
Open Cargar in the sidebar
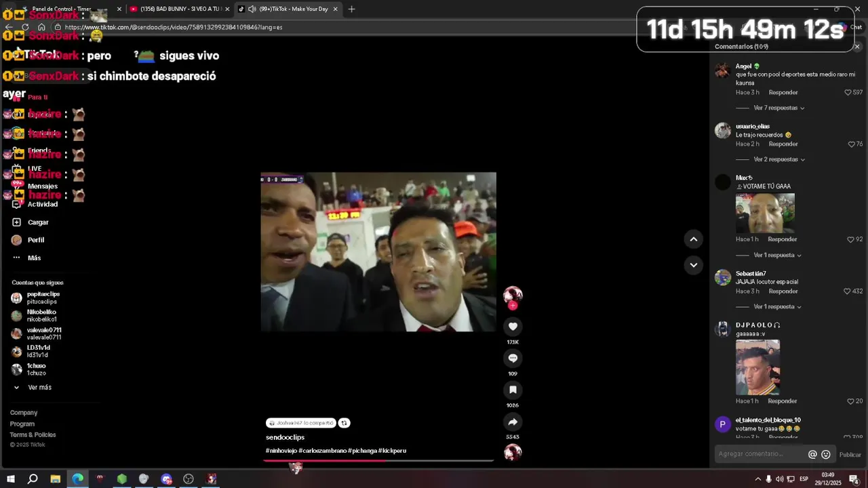click(38, 222)
